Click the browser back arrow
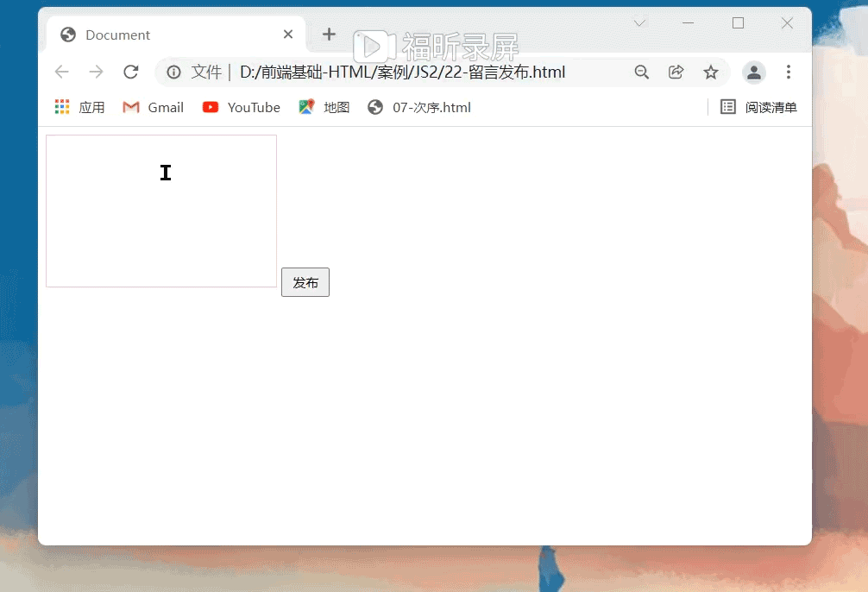Image resolution: width=868 pixels, height=592 pixels. tap(61, 72)
